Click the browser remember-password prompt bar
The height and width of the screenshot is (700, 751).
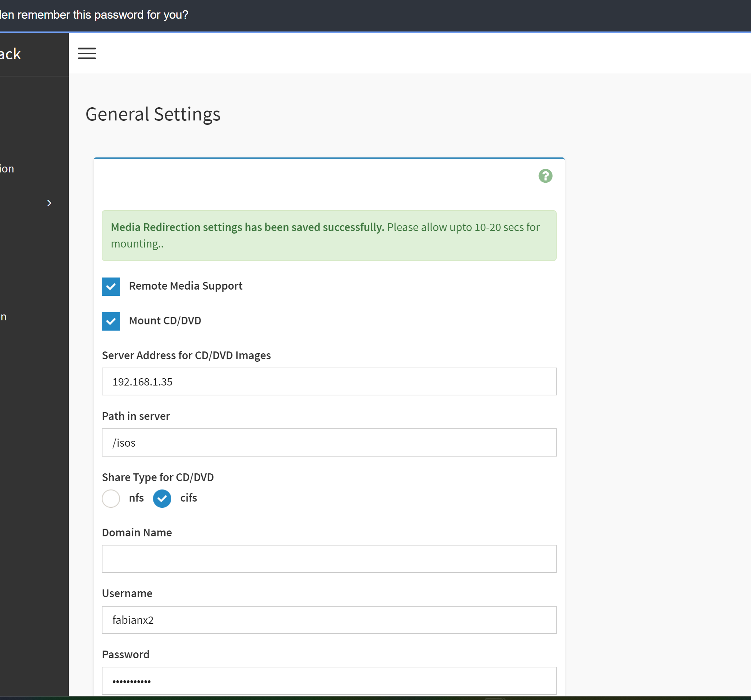tap(94, 15)
